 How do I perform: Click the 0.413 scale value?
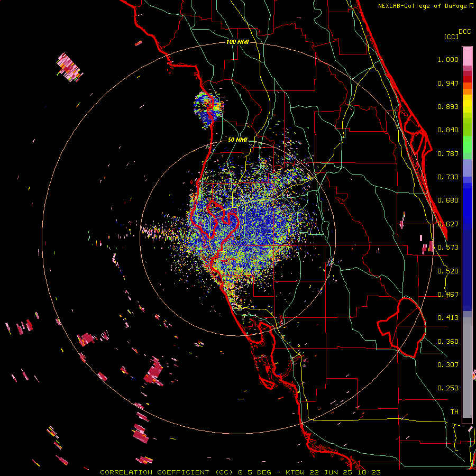point(448,318)
